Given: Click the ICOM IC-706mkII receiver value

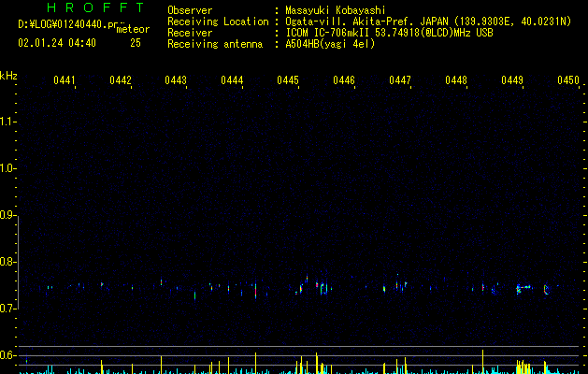Looking at the screenshot, I should [389, 33].
